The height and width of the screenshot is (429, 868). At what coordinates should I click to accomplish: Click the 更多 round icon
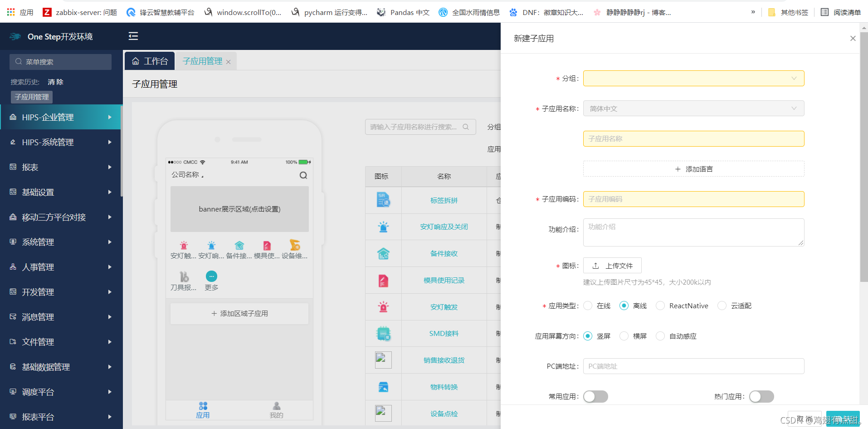(x=211, y=276)
